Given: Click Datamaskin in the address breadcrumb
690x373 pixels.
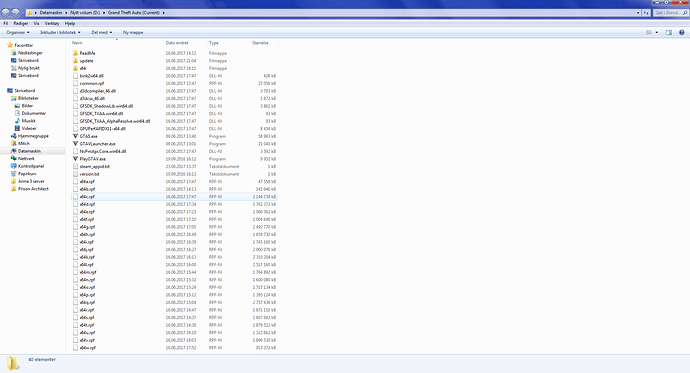Looking at the screenshot, I should (51, 13).
